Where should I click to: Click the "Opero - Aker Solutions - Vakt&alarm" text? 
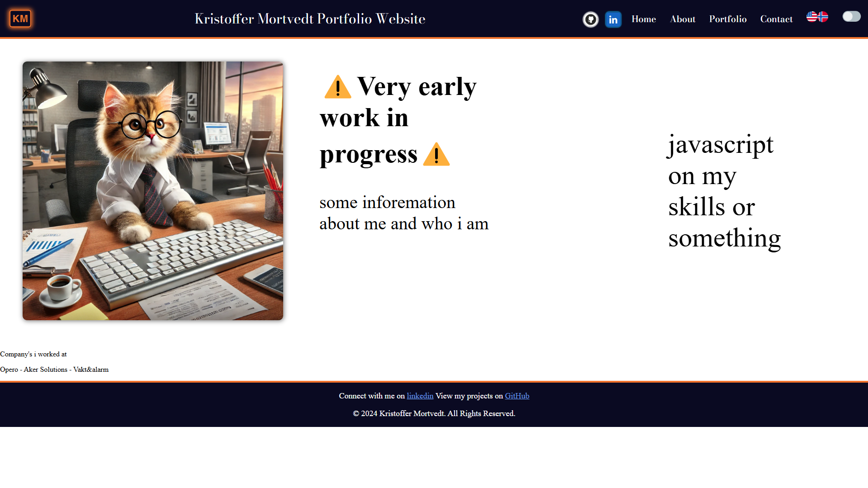click(x=54, y=370)
